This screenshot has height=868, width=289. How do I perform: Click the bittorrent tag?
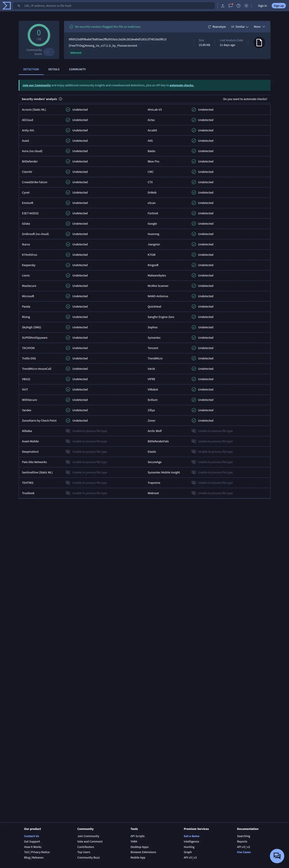[76, 53]
